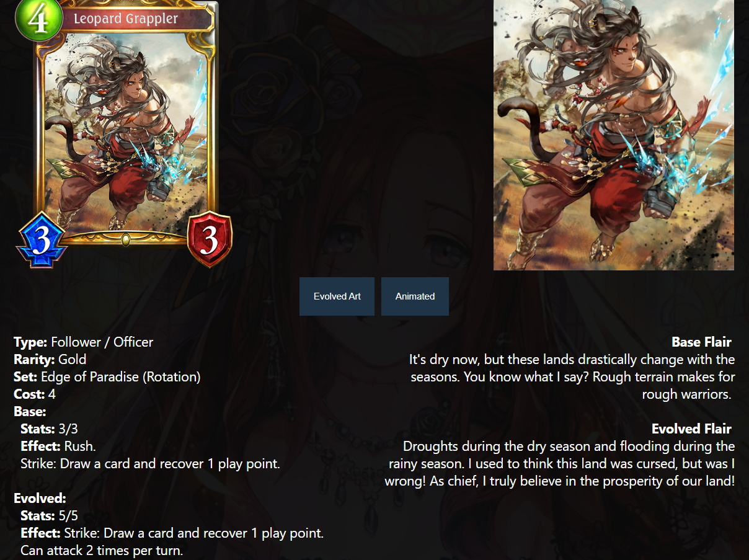The width and height of the screenshot is (749, 560).
Task: Open the large full-art Leopard Grappler image
Action: tap(614, 135)
